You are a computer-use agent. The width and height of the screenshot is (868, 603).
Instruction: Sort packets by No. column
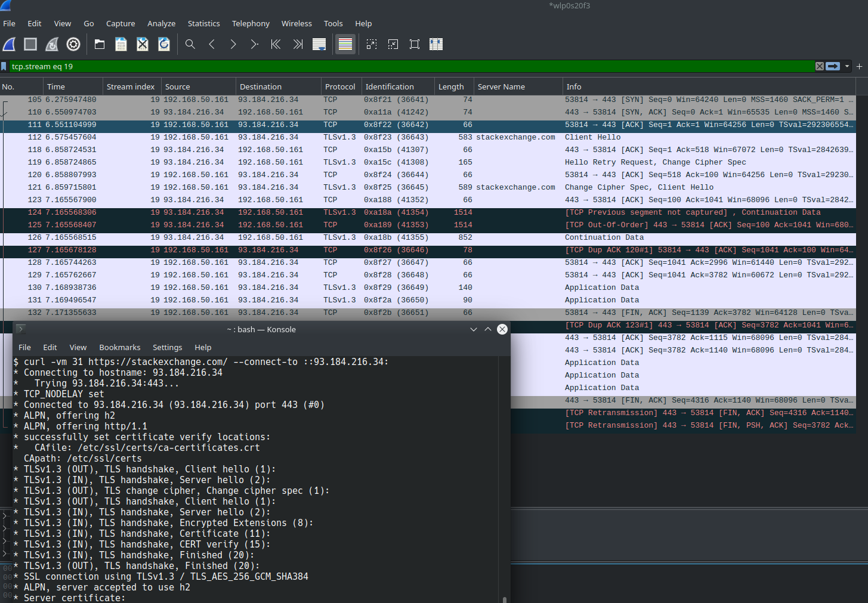[x=21, y=86]
